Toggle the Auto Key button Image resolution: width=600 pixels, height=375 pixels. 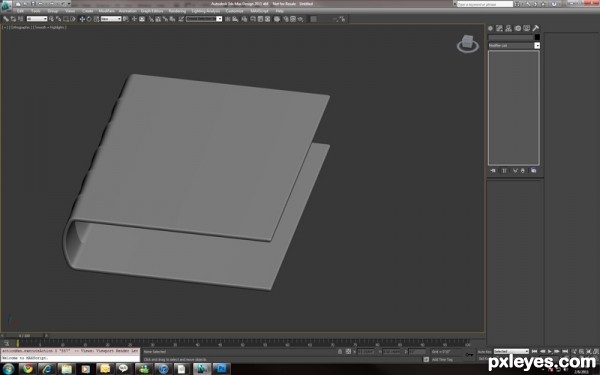(484, 351)
